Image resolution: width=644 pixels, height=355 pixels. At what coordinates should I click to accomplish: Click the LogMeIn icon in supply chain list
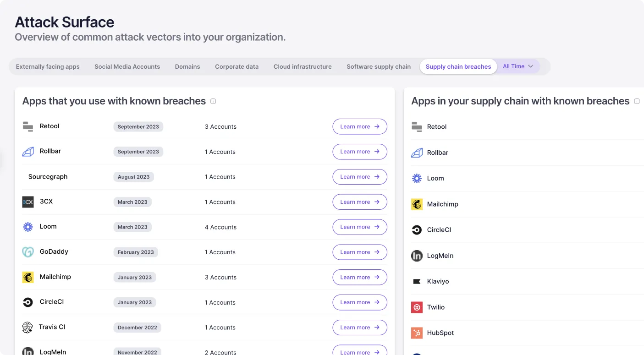(417, 256)
